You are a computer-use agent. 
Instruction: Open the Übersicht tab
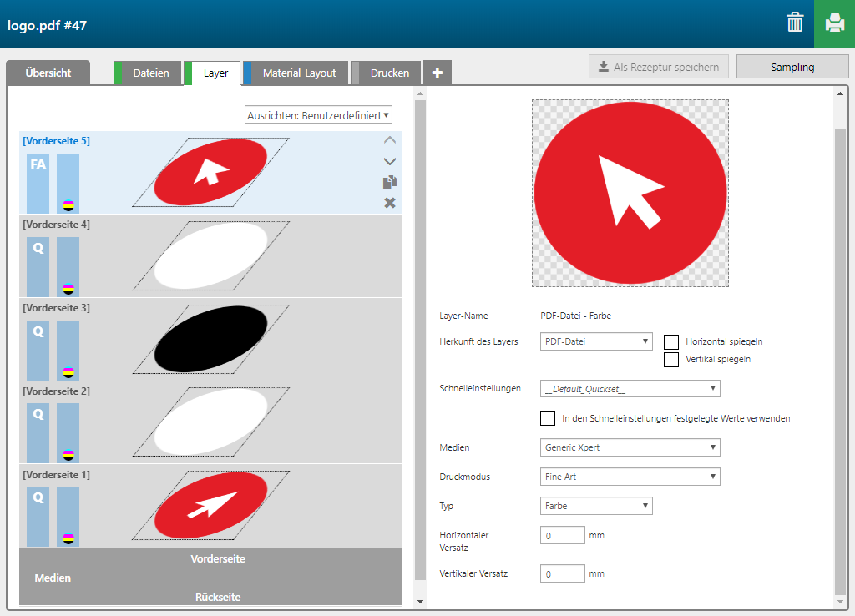[x=48, y=73]
